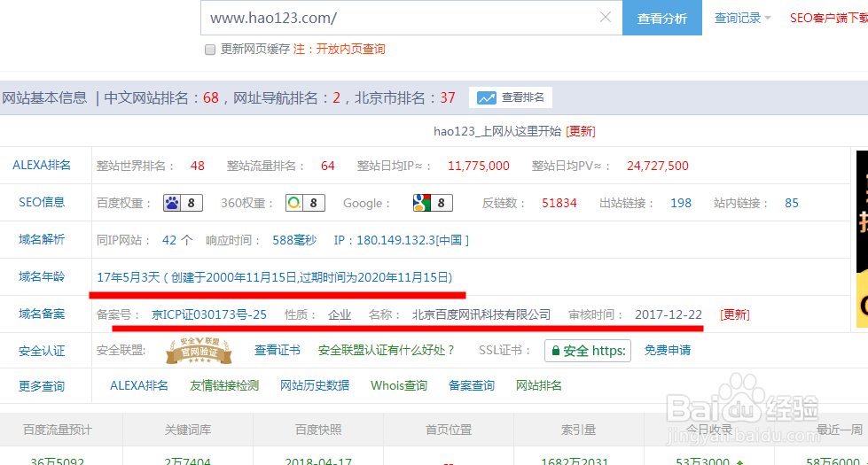Screen dimensions: 868x465
Task: Click the www.hao123.com URL input field
Action: pyautogui.click(x=411, y=18)
